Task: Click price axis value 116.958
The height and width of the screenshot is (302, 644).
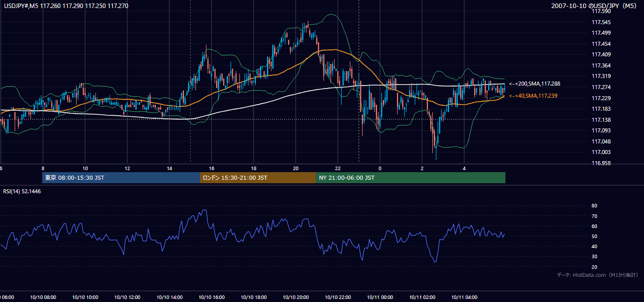Action: click(601, 163)
